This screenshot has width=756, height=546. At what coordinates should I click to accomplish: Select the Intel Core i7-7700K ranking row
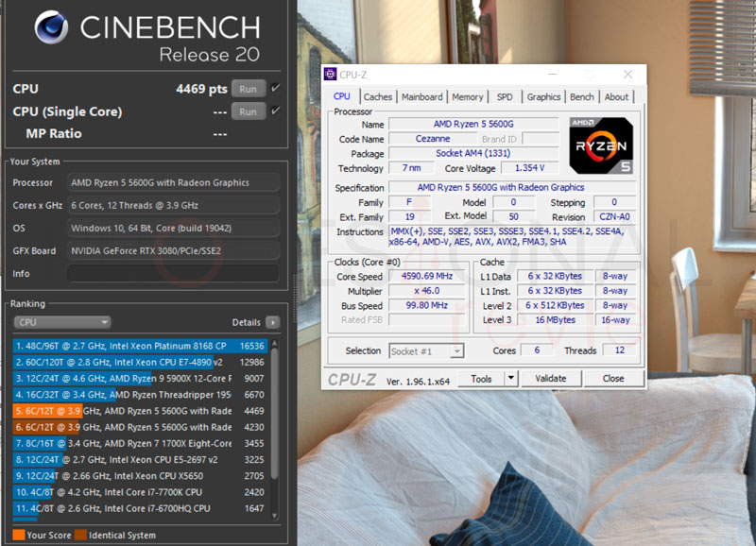[140, 492]
